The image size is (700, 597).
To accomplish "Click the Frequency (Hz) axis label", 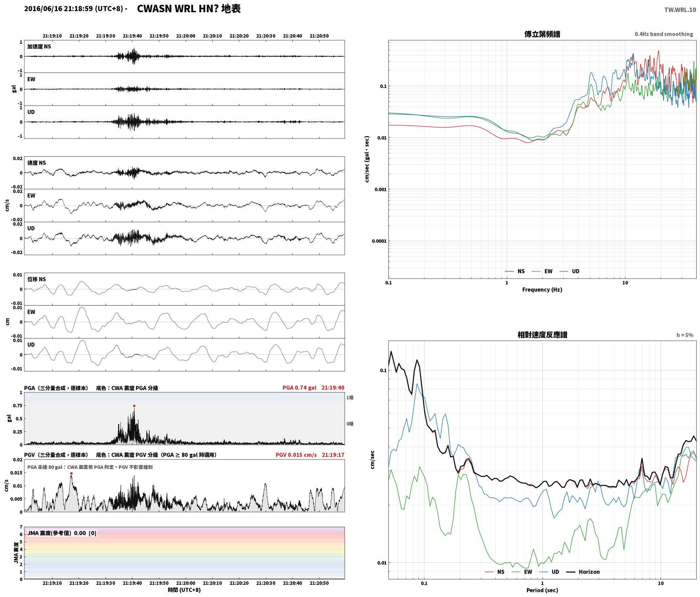I will tap(542, 290).
